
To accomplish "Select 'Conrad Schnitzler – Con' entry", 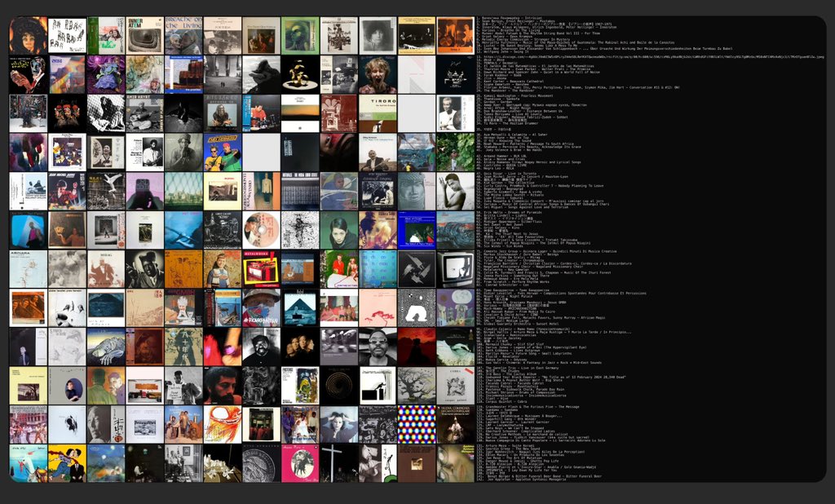I will pos(504,285).
